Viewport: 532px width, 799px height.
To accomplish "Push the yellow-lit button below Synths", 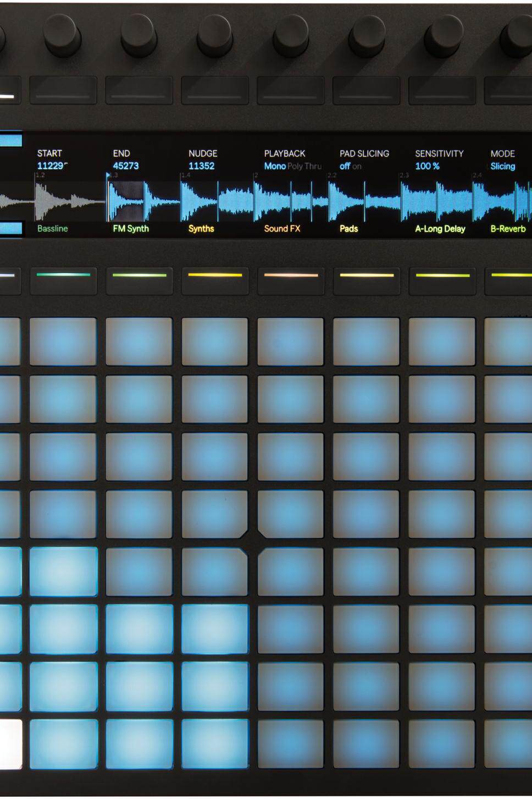I will point(215,280).
